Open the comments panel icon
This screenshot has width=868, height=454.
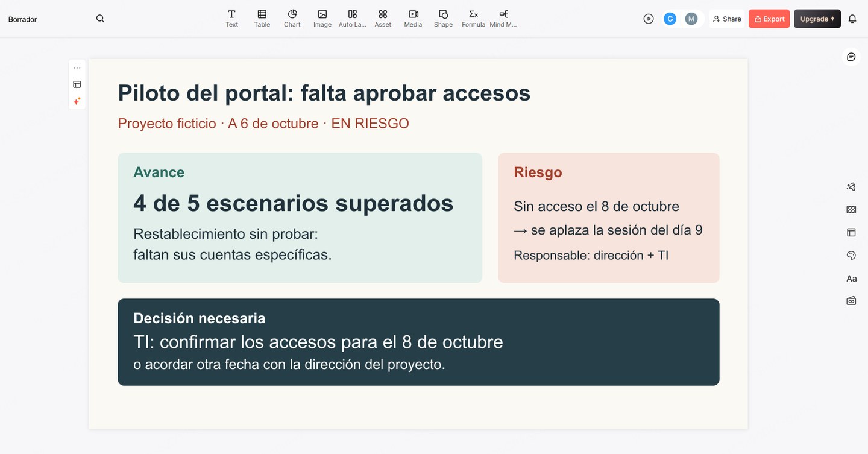point(851,57)
